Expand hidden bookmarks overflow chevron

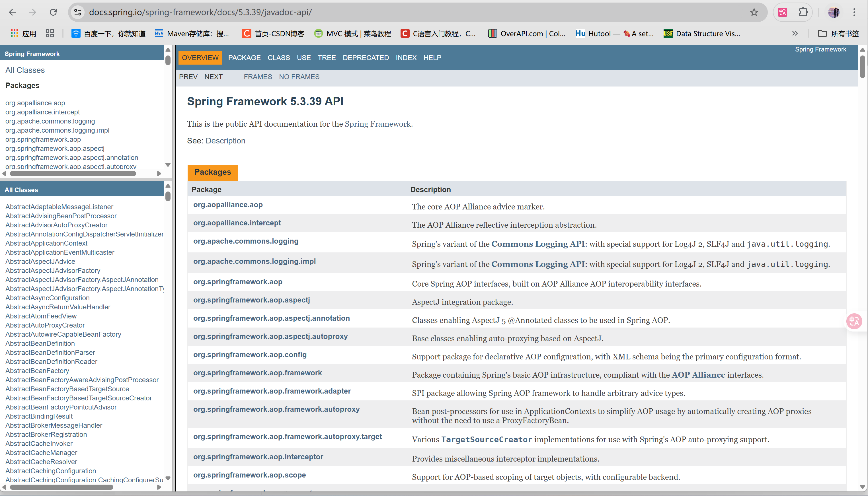[795, 33]
